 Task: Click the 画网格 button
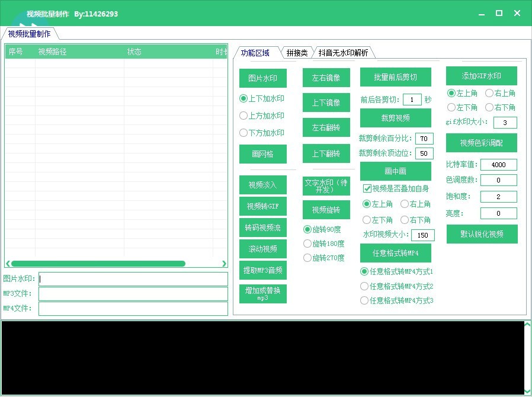[262, 154]
